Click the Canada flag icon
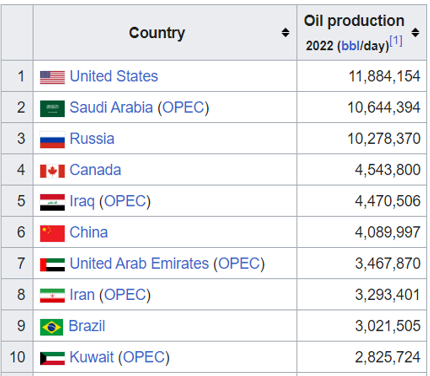The width and height of the screenshot is (430, 376). point(52,171)
